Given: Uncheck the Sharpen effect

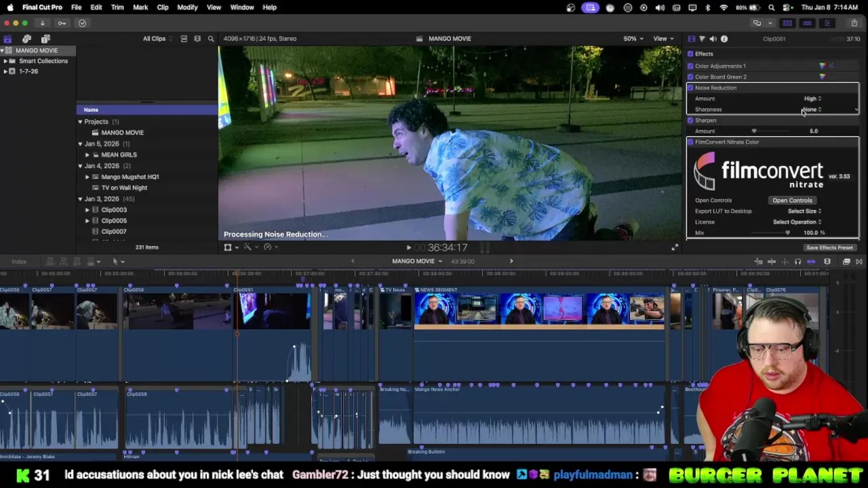Looking at the screenshot, I should [690, 120].
